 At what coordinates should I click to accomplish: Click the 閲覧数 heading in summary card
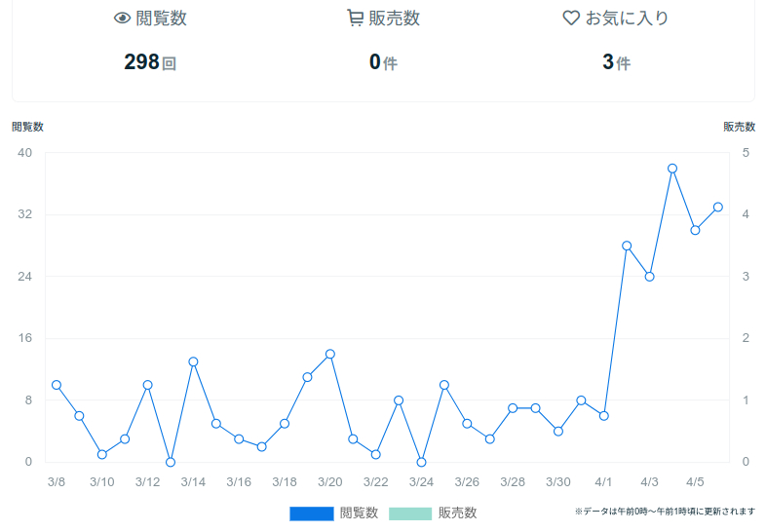[161, 19]
